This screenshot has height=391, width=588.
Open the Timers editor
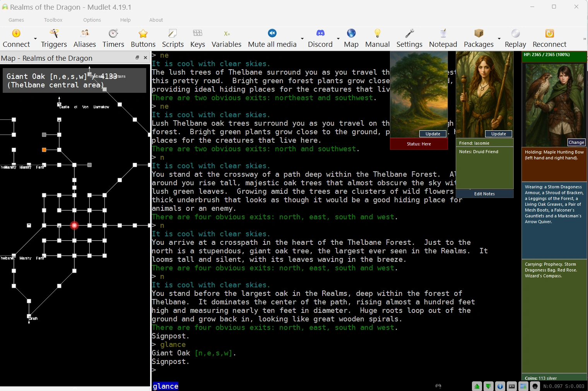(113, 38)
